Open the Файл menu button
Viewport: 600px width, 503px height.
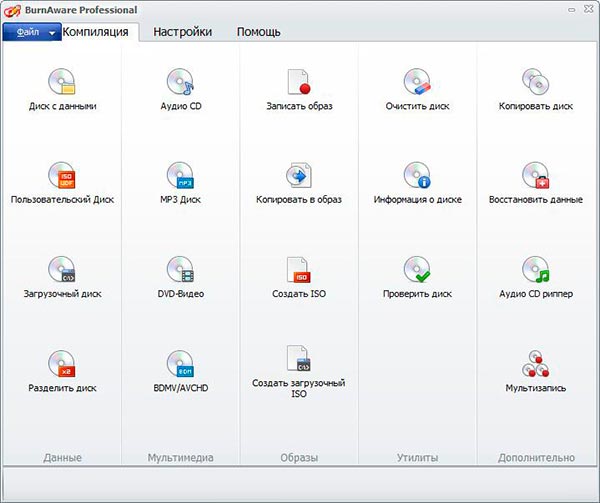pos(32,32)
